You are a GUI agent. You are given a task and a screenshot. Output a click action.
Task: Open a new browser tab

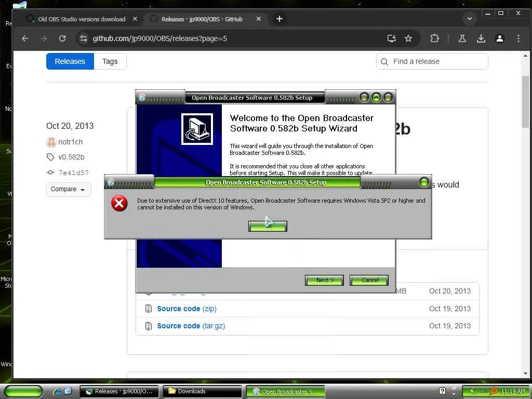[279, 19]
